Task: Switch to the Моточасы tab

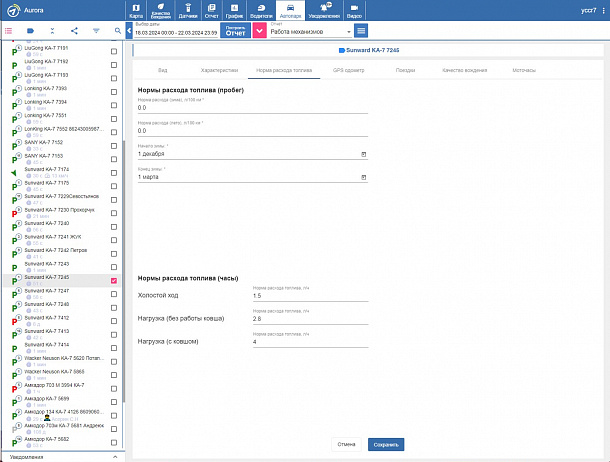Action: tap(524, 70)
